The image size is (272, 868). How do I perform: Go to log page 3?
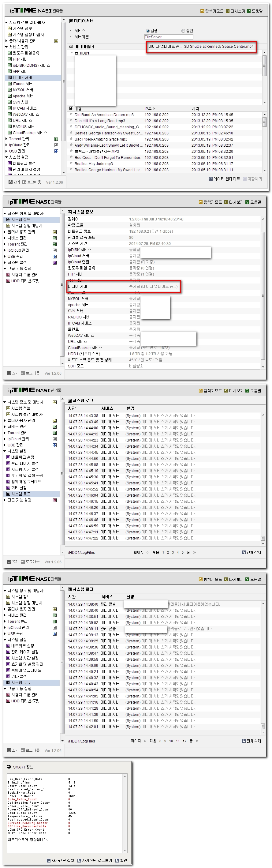coord(173,552)
